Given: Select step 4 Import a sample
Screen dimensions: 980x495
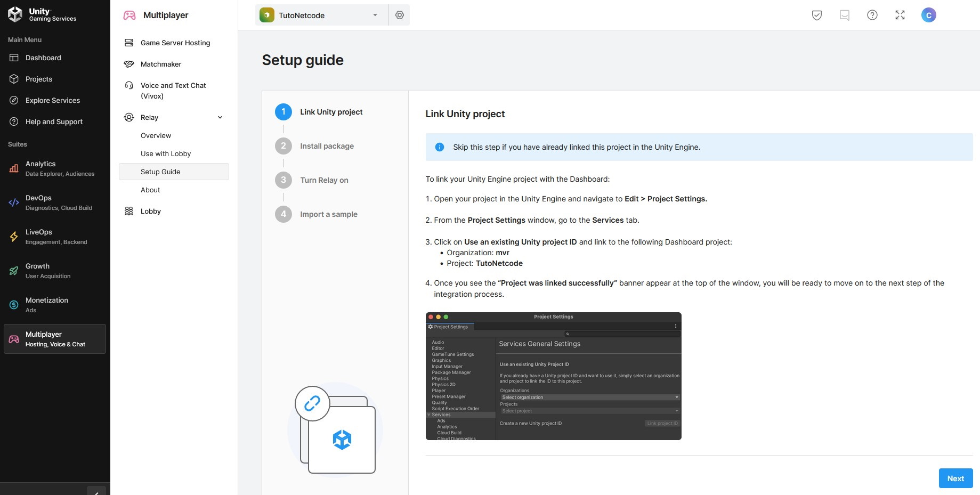Looking at the screenshot, I should [x=316, y=214].
